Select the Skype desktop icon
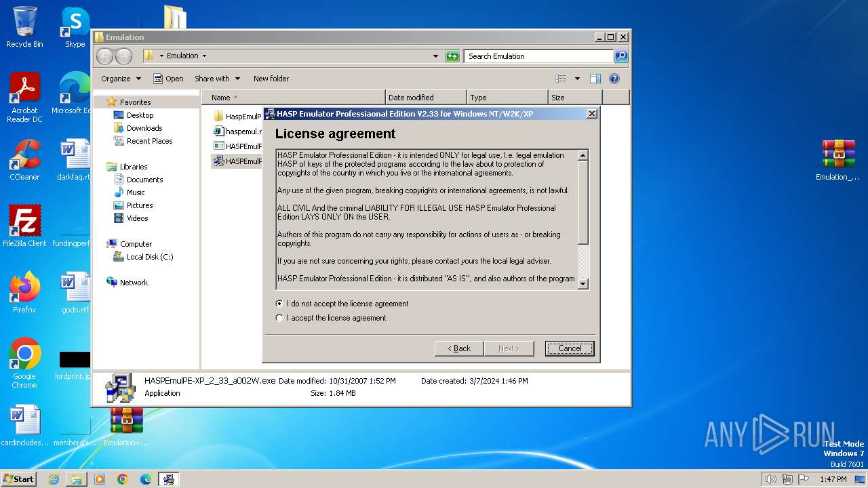 75,27
